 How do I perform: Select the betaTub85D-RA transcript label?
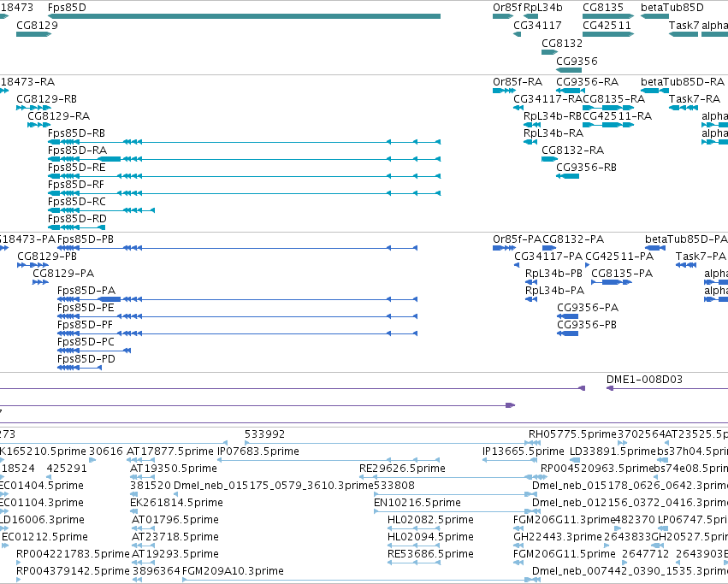683,82
